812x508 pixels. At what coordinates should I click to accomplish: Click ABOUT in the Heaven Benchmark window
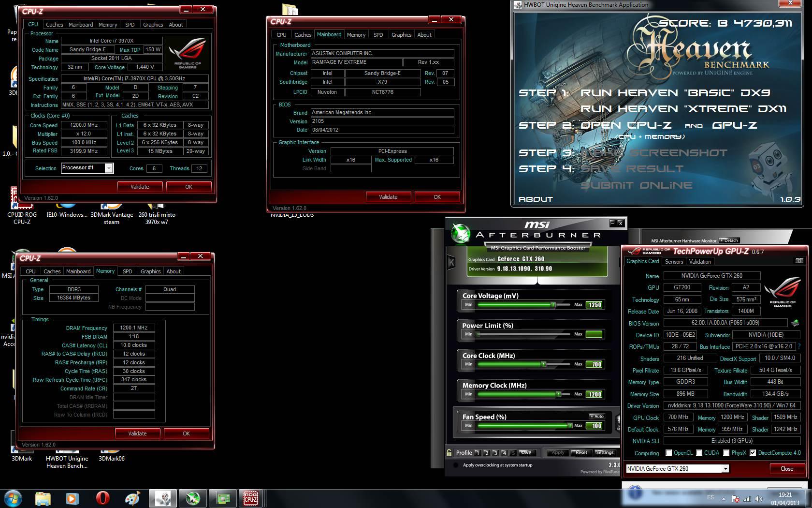click(x=536, y=199)
